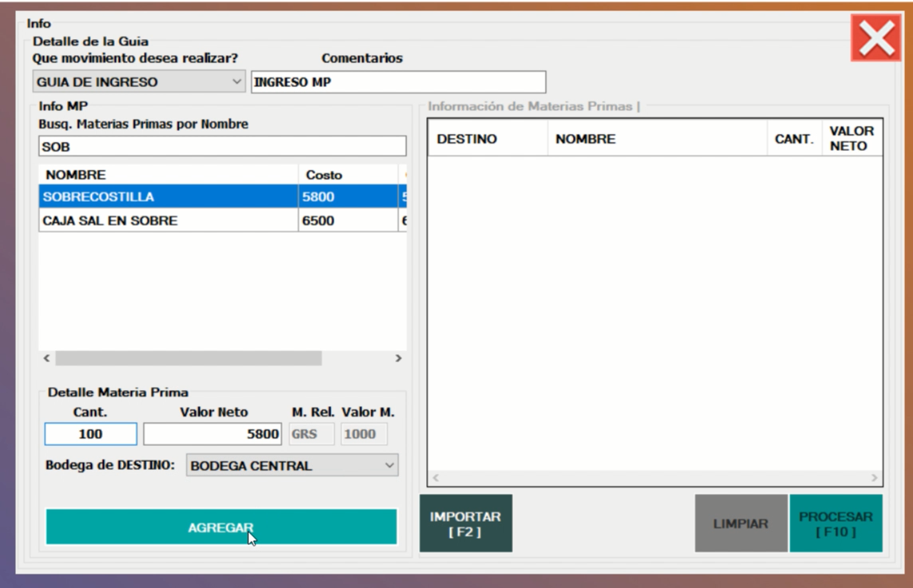Image resolution: width=913 pixels, height=588 pixels.
Task: Close the dialog with the red X
Action: [x=875, y=38]
